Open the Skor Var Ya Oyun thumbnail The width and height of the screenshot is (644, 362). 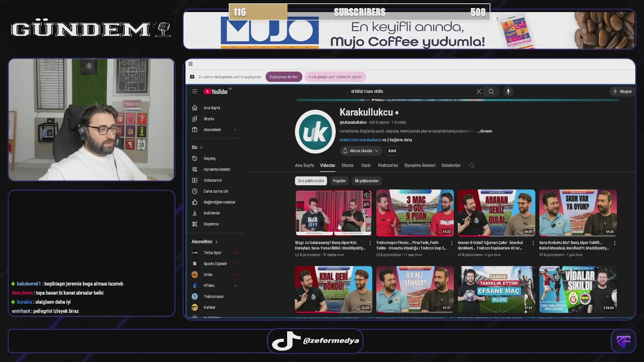[x=578, y=213]
